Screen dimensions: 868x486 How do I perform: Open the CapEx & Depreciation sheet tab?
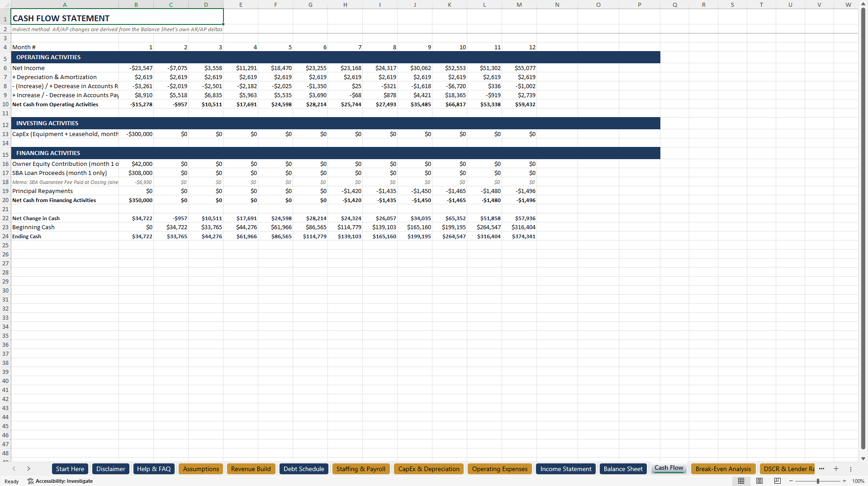tap(429, 469)
